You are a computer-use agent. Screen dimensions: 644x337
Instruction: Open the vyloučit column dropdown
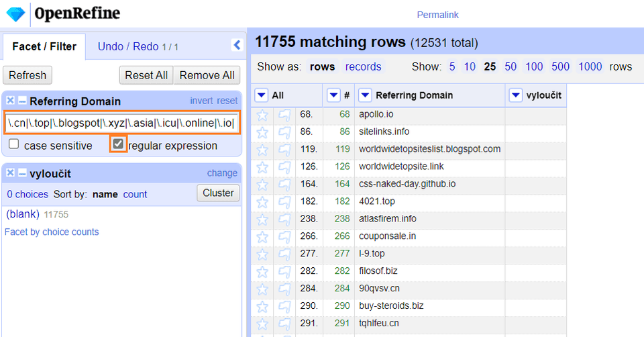click(x=515, y=96)
